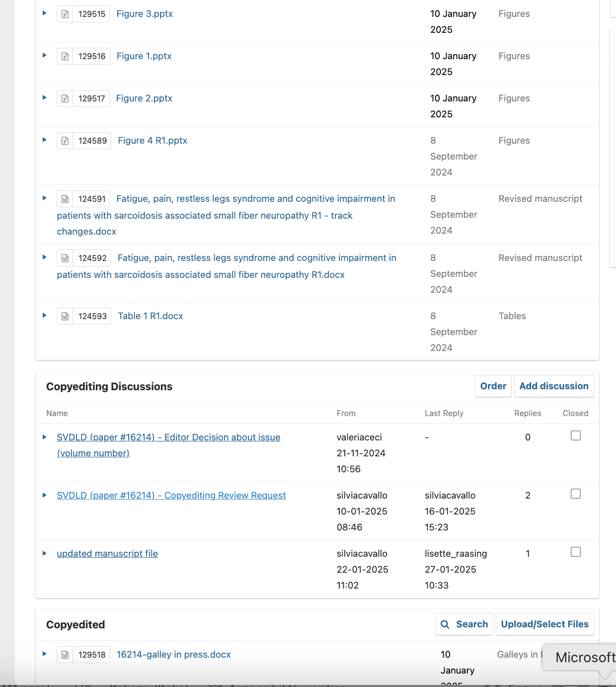Mark the Editor Decision discussion as closed
Image resolution: width=616 pixels, height=687 pixels.
tap(576, 435)
